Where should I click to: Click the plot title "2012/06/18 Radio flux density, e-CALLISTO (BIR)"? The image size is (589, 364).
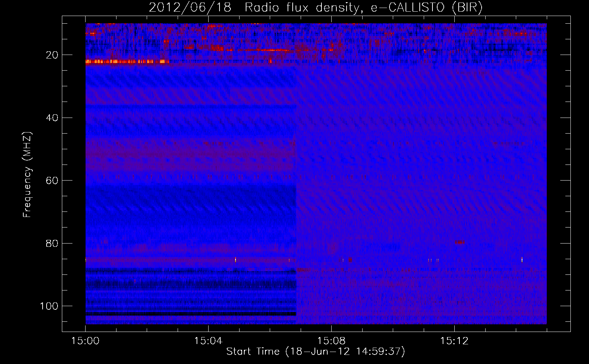pyautogui.click(x=316, y=7)
